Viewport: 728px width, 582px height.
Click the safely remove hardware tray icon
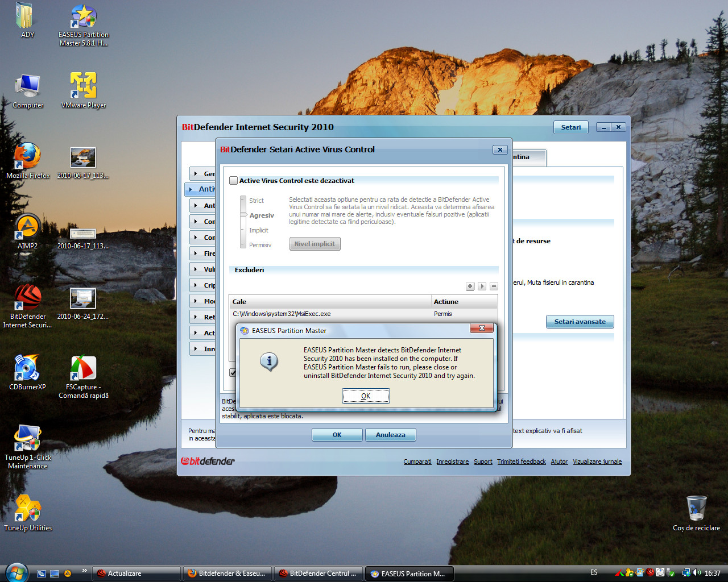[x=671, y=573]
